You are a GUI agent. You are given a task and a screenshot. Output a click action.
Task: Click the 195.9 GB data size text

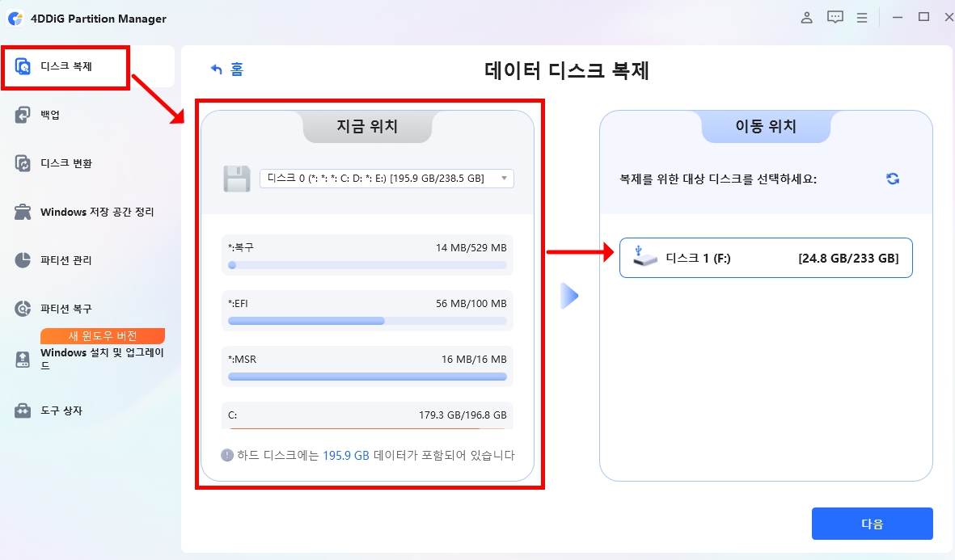coord(346,455)
